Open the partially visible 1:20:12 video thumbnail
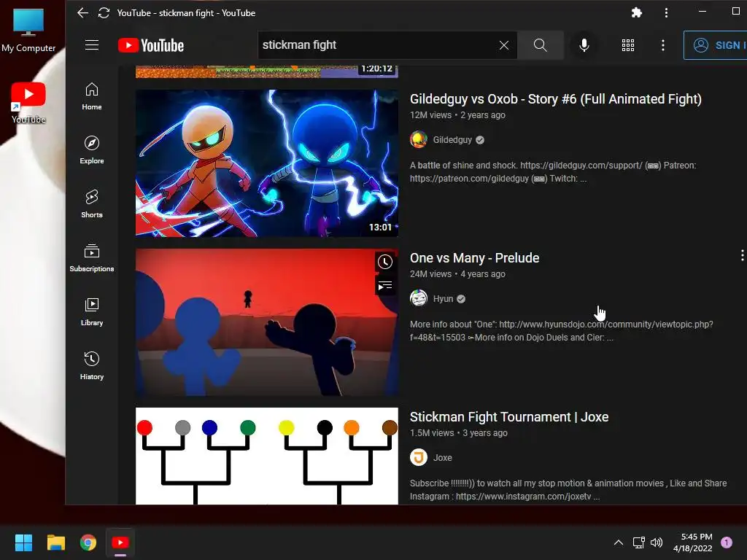Screen dimensions: 747x560 point(267,71)
